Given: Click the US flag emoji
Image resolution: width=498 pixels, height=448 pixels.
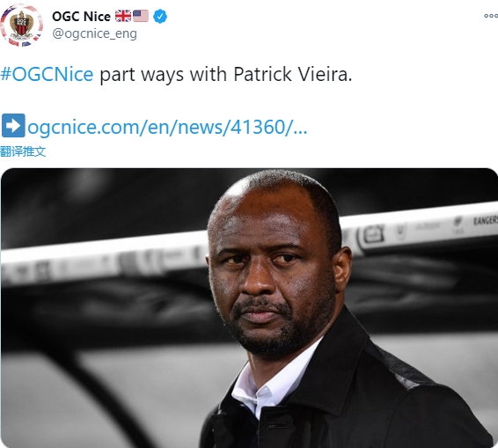Looking at the screenshot, I should [x=141, y=16].
